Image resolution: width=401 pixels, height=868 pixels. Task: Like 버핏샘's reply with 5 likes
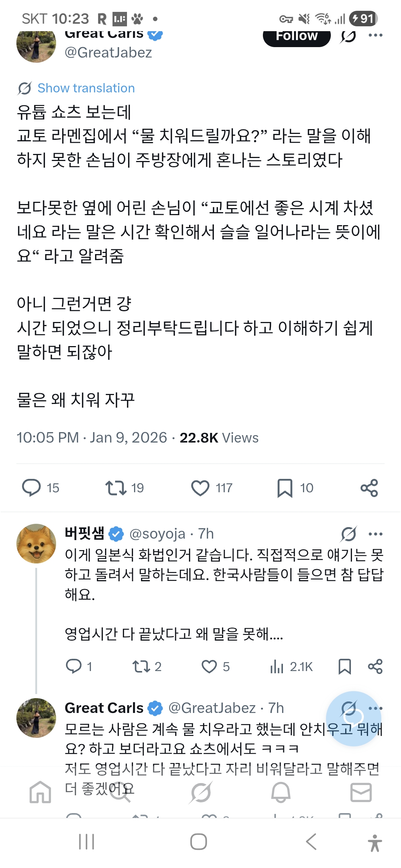[x=209, y=667]
